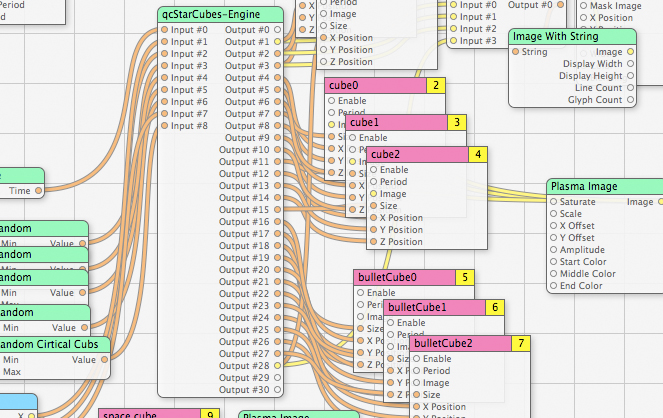Click the Saturate port on Plasma Image
Screen dimensions: 663x418
click(553, 202)
